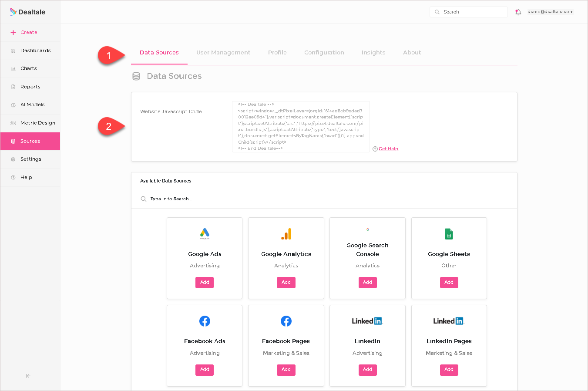Image resolution: width=588 pixels, height=391 pixels.
Task: Click the Type in to Search field
Action: coord(324,199)
